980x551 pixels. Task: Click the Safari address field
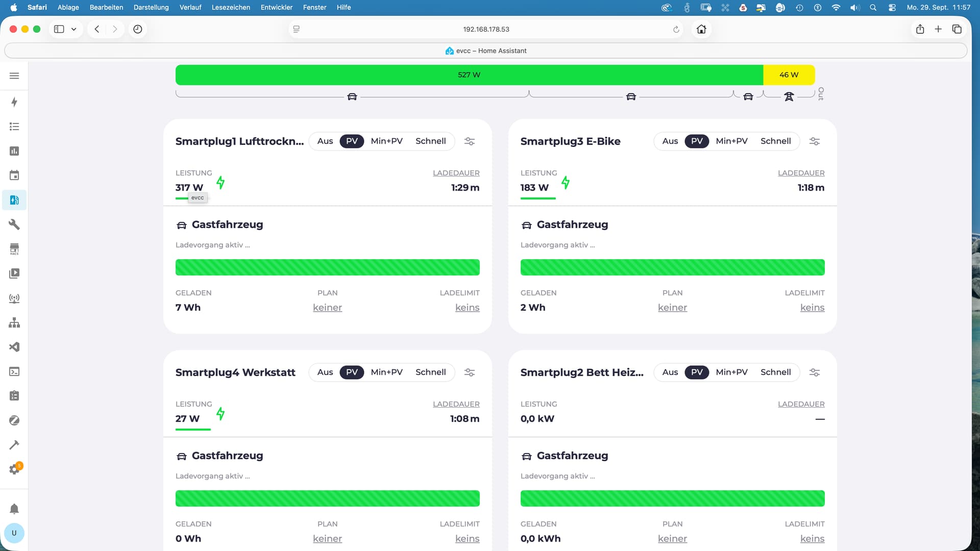[x=486, y=29]
